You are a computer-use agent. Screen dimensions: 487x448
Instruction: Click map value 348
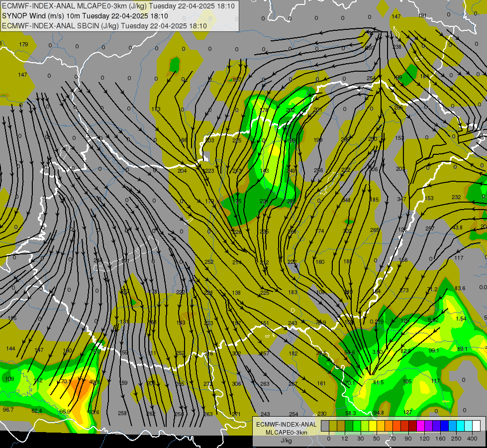[x=346, y=200]
